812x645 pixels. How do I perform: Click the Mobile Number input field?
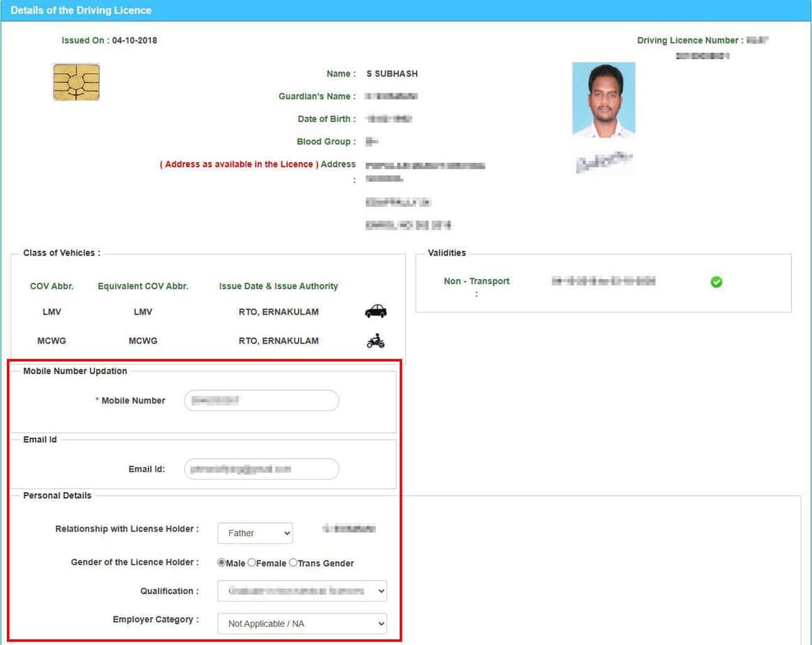click(x=261, y=400)
